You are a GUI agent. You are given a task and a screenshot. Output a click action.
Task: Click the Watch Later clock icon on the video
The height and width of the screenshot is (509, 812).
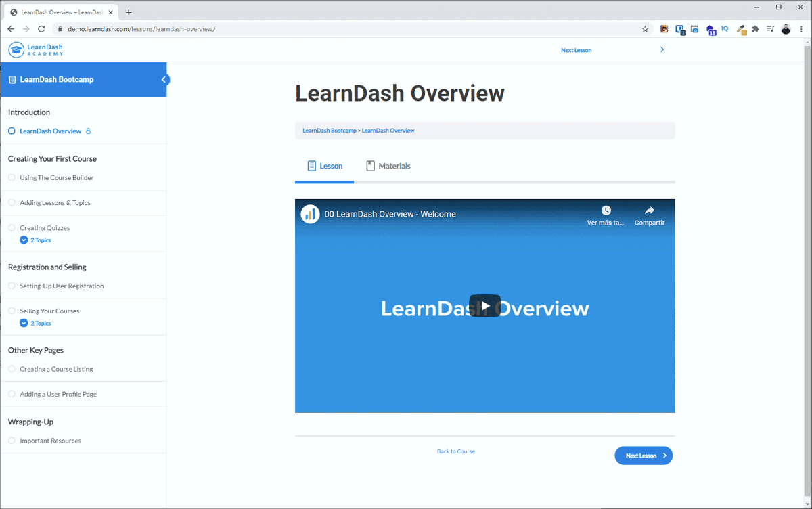(607, 210)
